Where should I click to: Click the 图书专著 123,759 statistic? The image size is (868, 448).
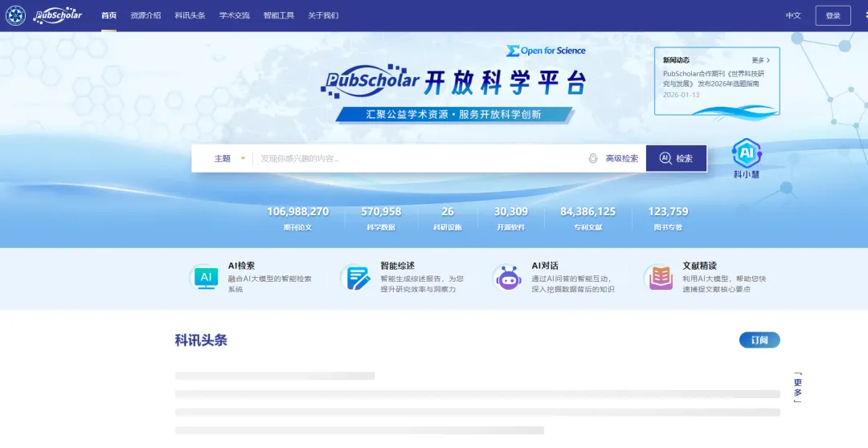(668, 218)
